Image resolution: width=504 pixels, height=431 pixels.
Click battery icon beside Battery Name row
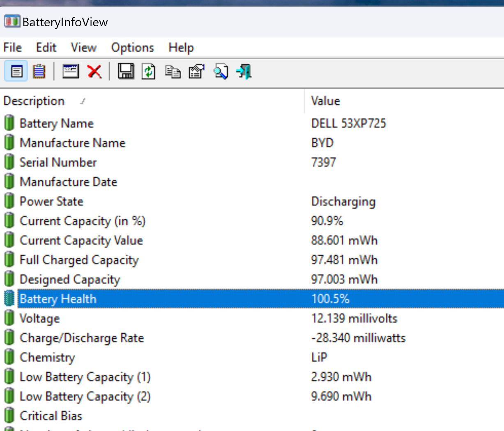pos(9,123)
